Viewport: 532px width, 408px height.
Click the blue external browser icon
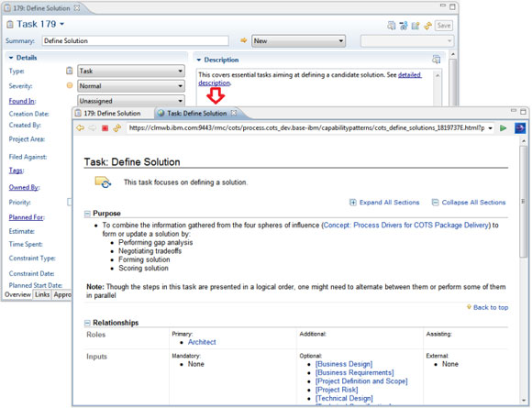[x=520, y=127]
